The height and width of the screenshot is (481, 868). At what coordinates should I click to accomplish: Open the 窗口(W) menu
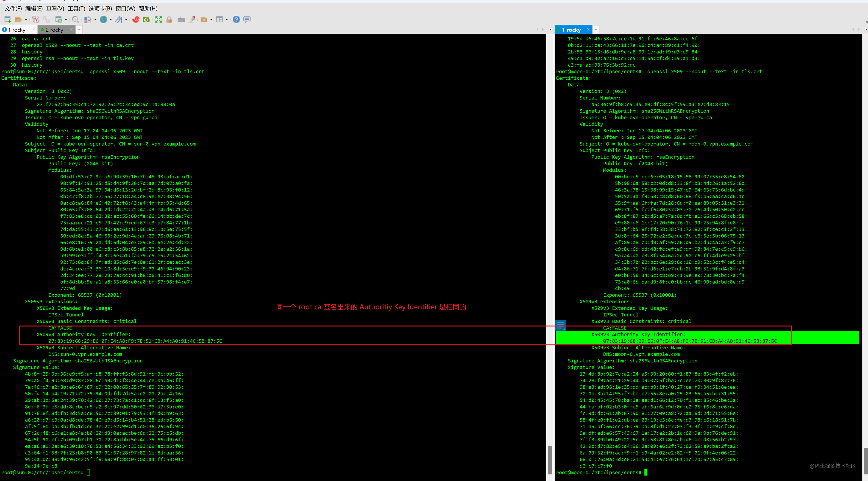(x=125, y=8)
